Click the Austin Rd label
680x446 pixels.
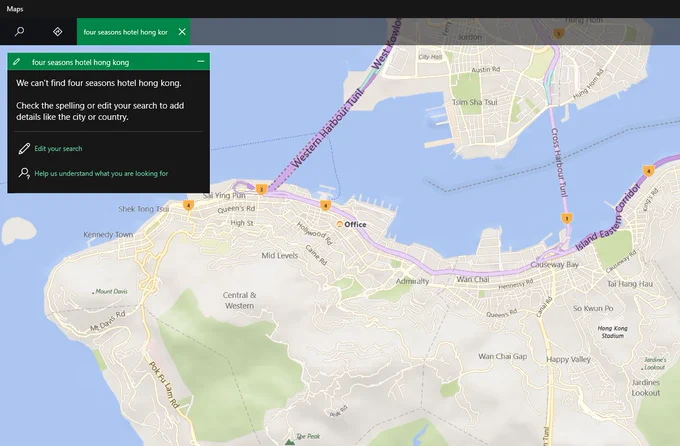click(x=486, y=69)
